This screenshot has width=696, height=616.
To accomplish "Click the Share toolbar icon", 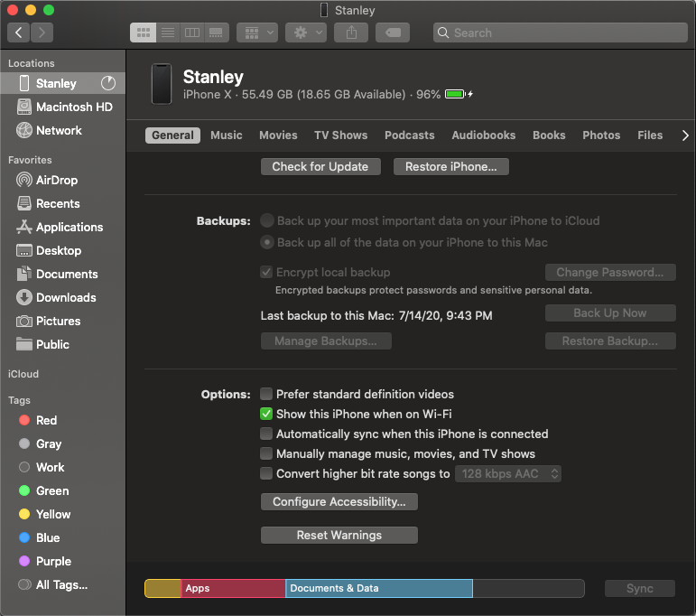I will tap(351, 33).
